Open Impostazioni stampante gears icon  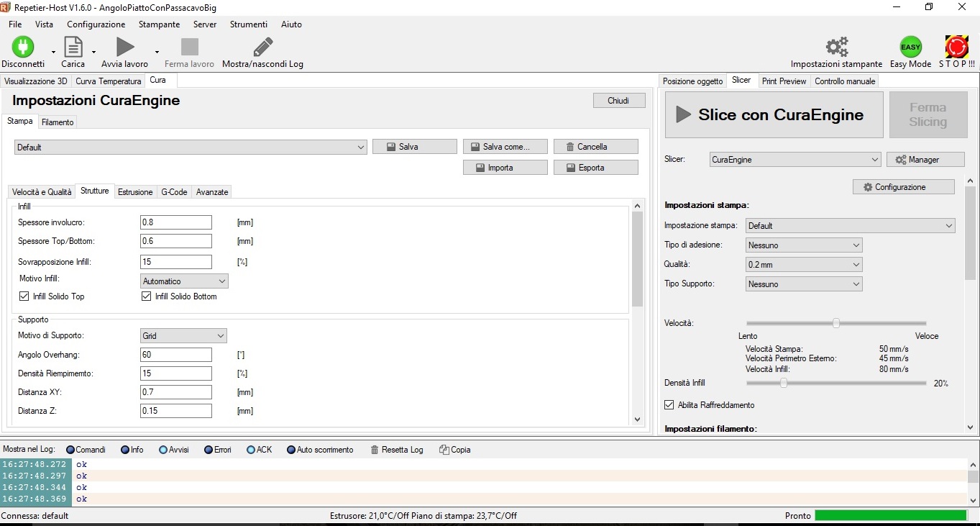(836, 47)
